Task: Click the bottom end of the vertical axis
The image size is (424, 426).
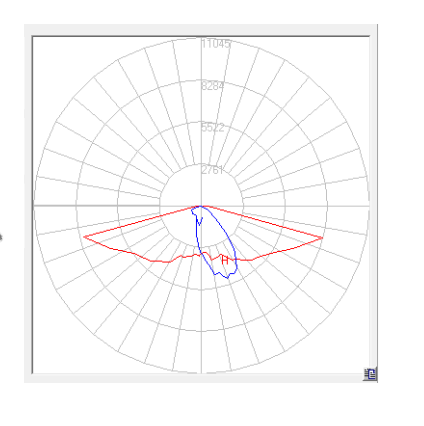Action: tap(201, 372)
